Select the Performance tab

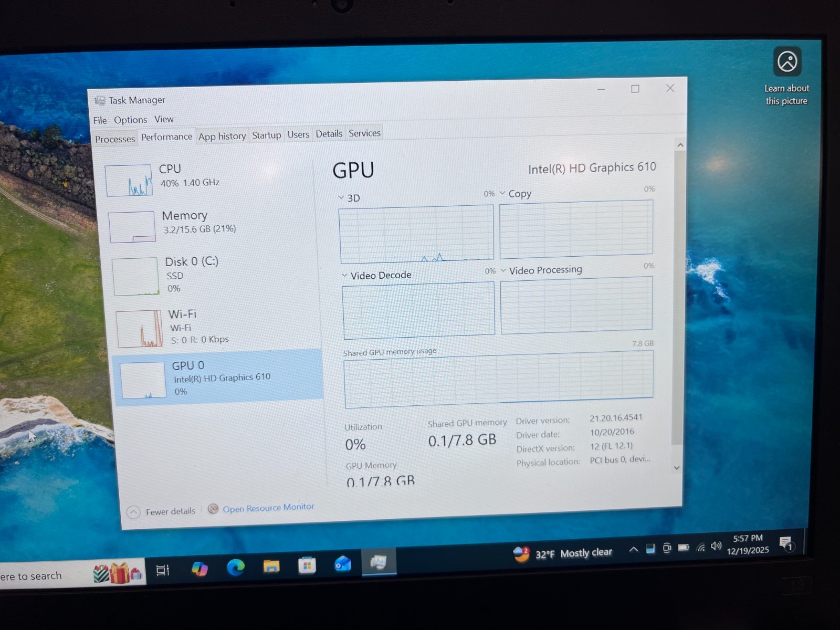click(x=166, y=136)
